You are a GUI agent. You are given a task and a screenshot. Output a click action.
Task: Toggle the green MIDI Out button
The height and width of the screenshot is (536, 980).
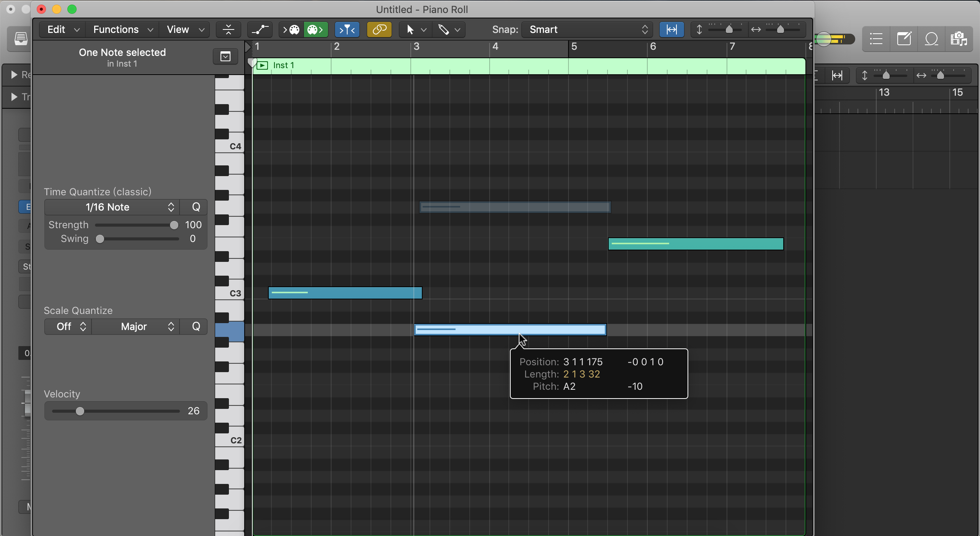pyautogui.click(x=316, y=29)
